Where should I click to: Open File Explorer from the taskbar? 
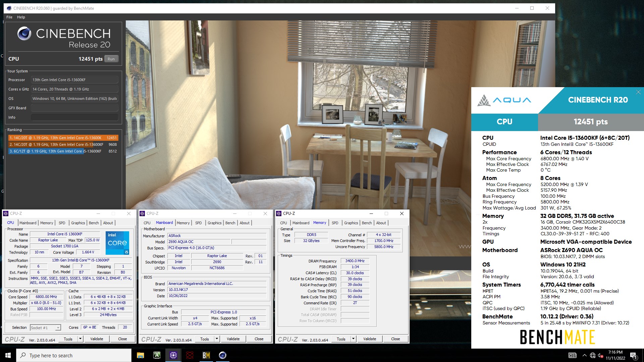point(141,355)
